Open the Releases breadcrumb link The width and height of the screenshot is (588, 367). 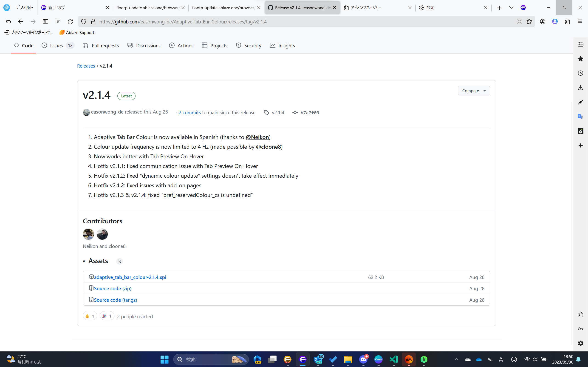tap(86, 65)
